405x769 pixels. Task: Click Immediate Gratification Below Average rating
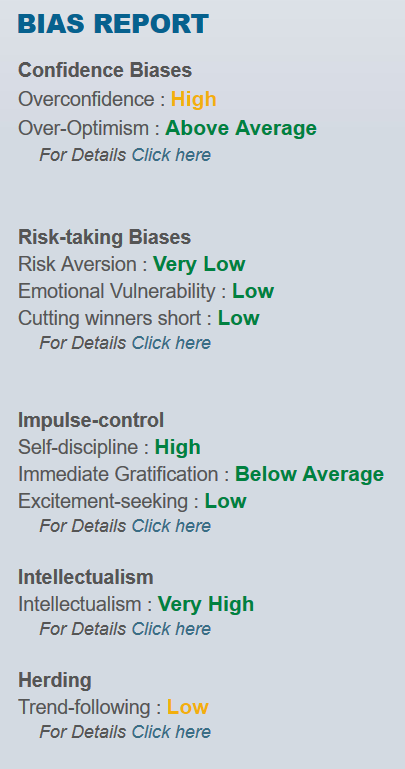(309, 474)
